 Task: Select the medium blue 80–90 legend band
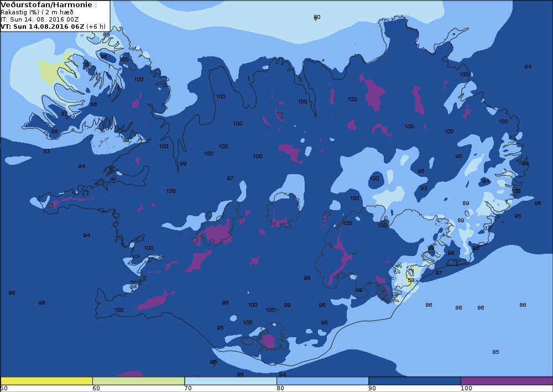click(322, 381)
